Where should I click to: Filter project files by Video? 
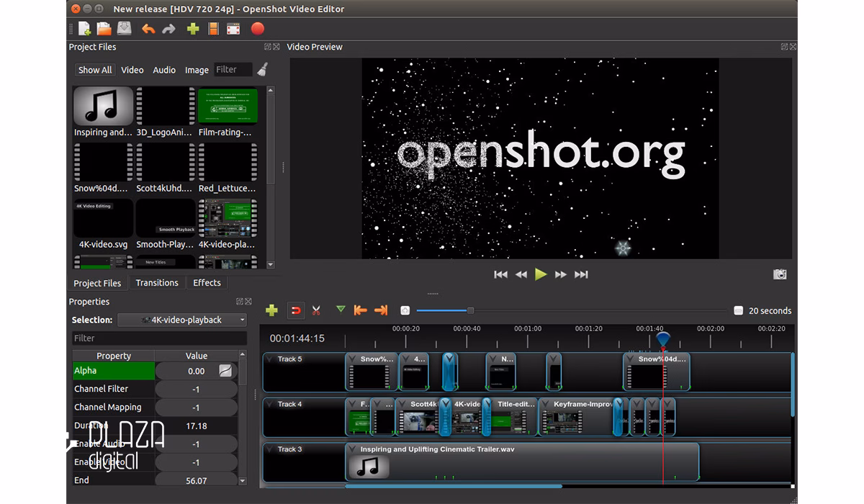[x=132, y=70]
